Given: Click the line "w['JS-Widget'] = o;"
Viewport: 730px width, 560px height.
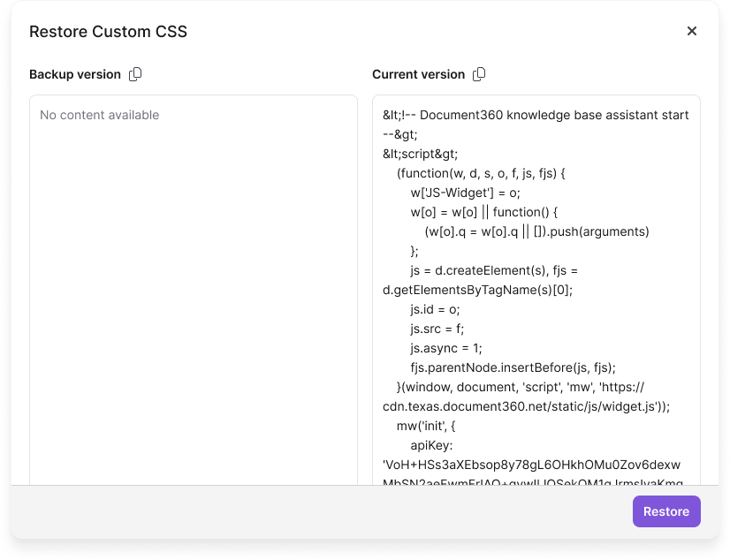Looking at the screenshot, I should tap(465, 193).
